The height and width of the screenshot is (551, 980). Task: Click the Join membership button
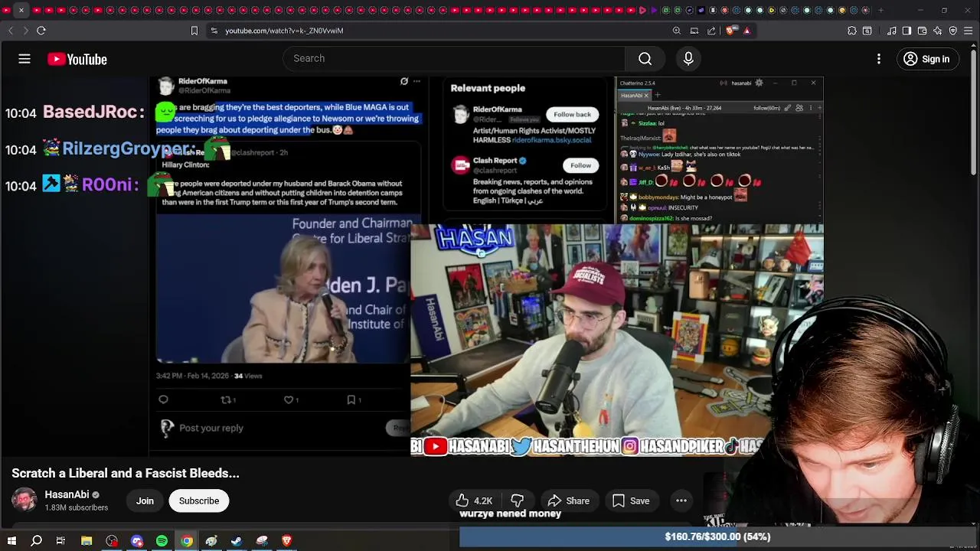click(145, 500)
